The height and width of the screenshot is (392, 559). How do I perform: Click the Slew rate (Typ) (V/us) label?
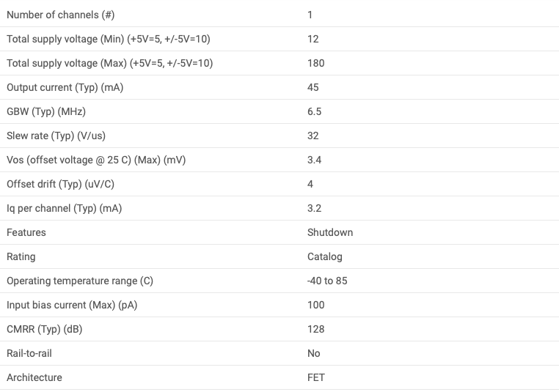(x=56, y=136)
